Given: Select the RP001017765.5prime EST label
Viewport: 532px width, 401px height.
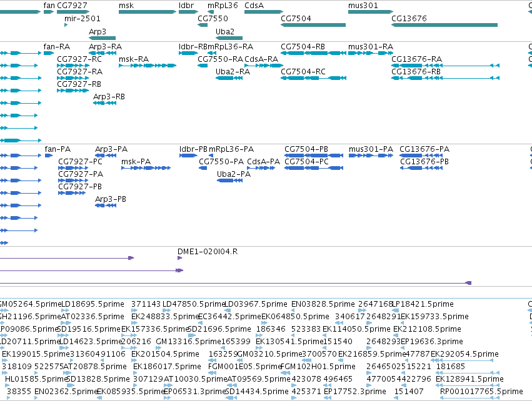Looking at the screenshot, I should coord(481,392).
